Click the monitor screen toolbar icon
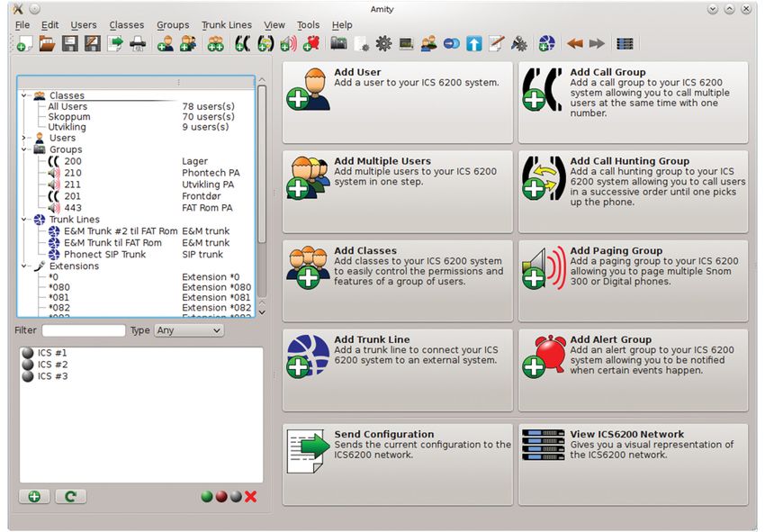 [x=406, y=44]
